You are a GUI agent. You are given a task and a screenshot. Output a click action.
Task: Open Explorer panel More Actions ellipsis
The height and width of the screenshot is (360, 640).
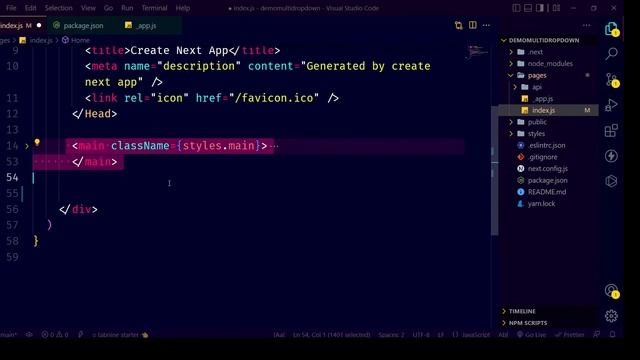pos(587,25)
